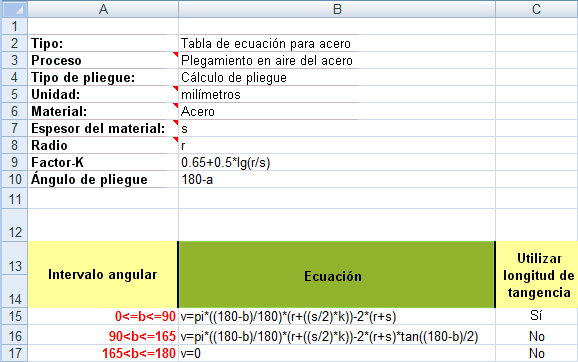Select row 17 header
The width and height of the screenshot is (578, 362).
click(14, 353)
